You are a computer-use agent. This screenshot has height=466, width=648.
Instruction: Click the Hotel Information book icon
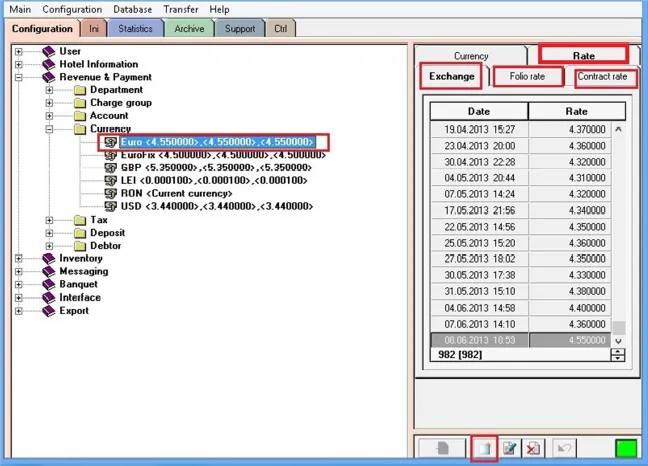(x=49, y=64)
